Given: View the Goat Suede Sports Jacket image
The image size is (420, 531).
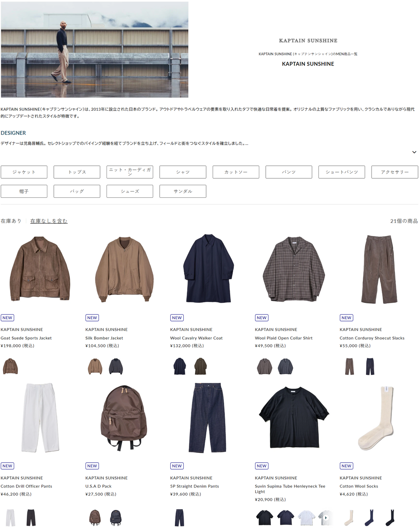Looking at the screenshot, I should click(40, 269).
